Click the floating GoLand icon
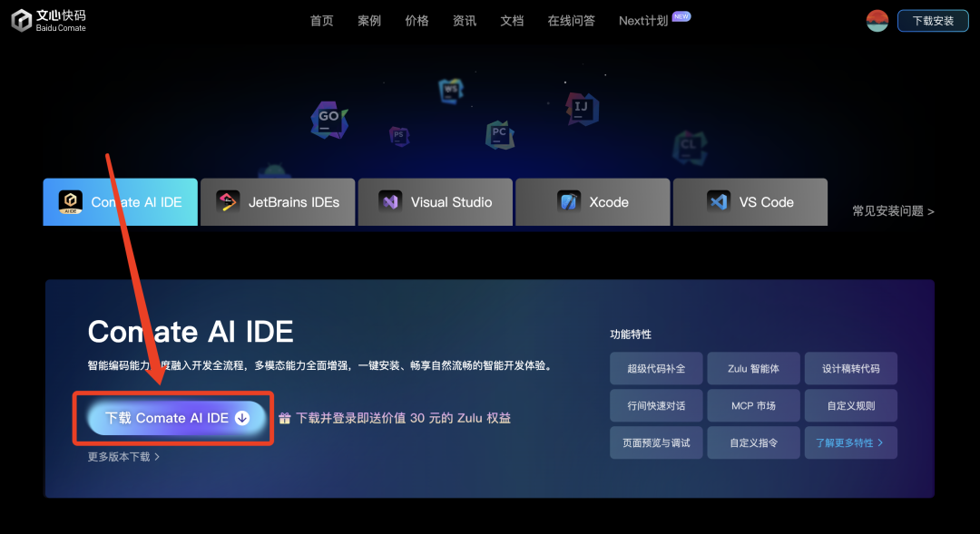The height and width of the screenshot is (534, 980). [x=328, y=118]
